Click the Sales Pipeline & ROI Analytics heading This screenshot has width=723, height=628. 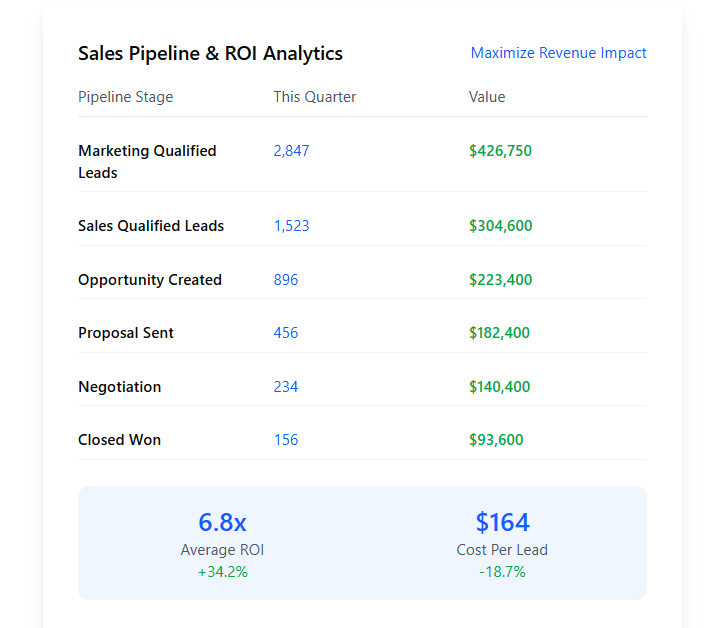(210, 54)
